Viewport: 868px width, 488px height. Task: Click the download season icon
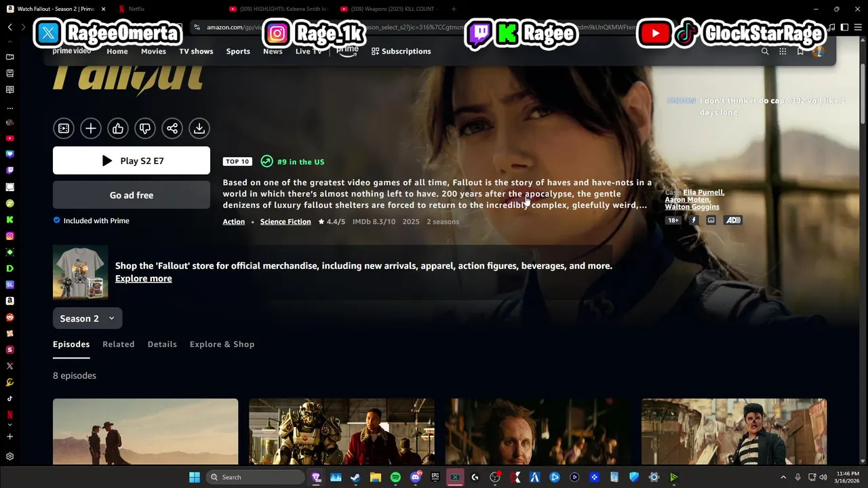[199, 128]
